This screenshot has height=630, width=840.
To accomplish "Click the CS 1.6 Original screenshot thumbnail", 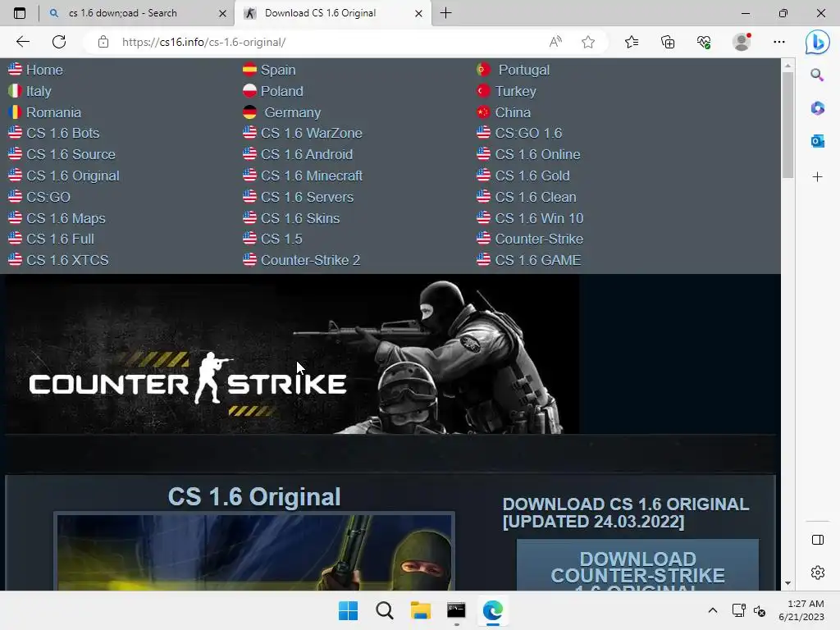I will (254, 552).
